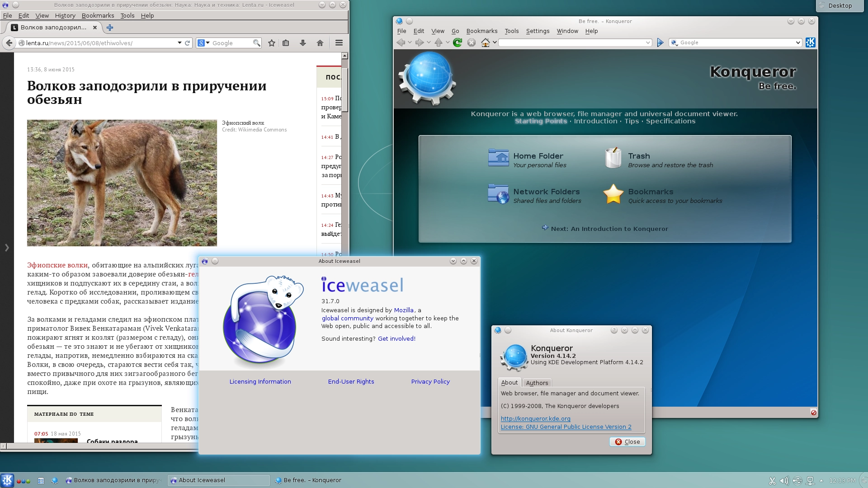Open Konqueror Window menu
This screenshot has height=488, width=868.
pyautogui.click(x=567, y=31)
